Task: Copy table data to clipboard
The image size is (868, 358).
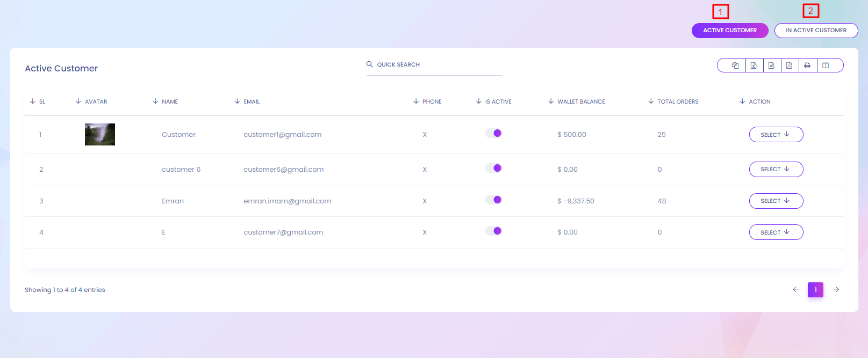Action: click(x=735, y=65)
